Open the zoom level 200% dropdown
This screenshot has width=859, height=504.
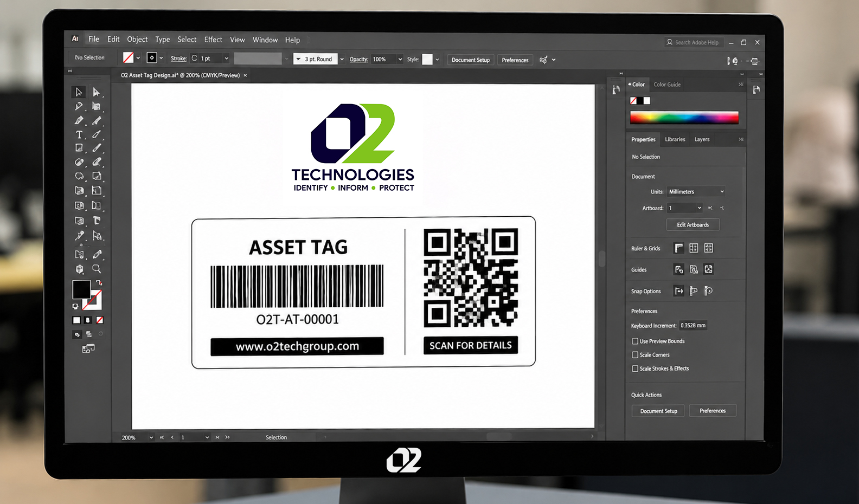[x=151, y=437]
